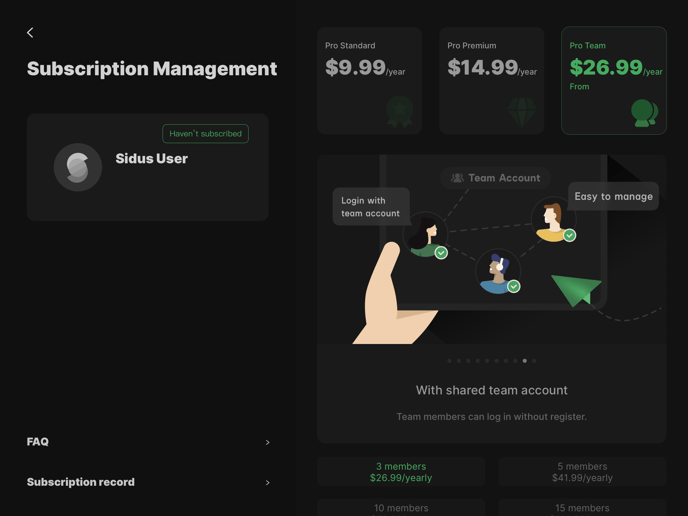Click the Pro Team members icon

tap(644, 113)
